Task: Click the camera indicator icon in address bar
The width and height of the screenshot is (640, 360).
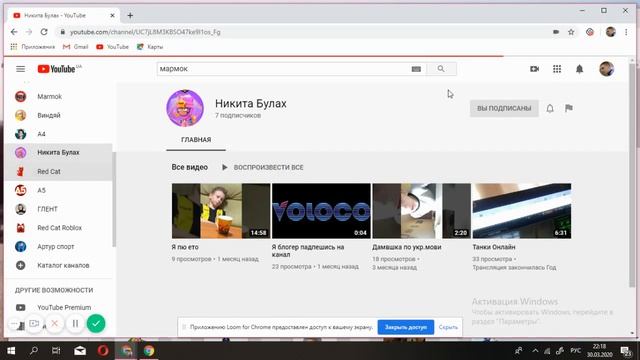Action: tap(556, 32)
